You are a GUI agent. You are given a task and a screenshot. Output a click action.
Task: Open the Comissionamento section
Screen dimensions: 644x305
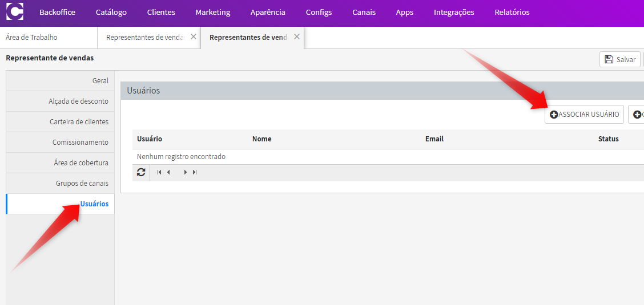(x=60, y=143)
